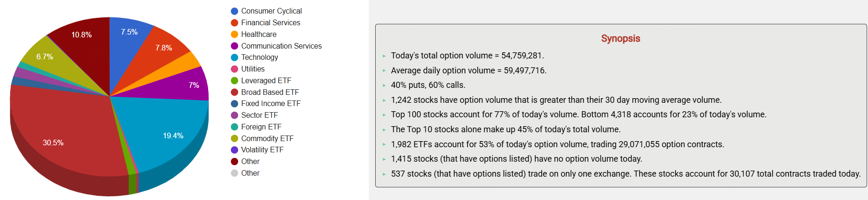The width and height of the screenshot is (868, 200).
Task: Click the Technology legend color dot
Action: coord(235,57)
